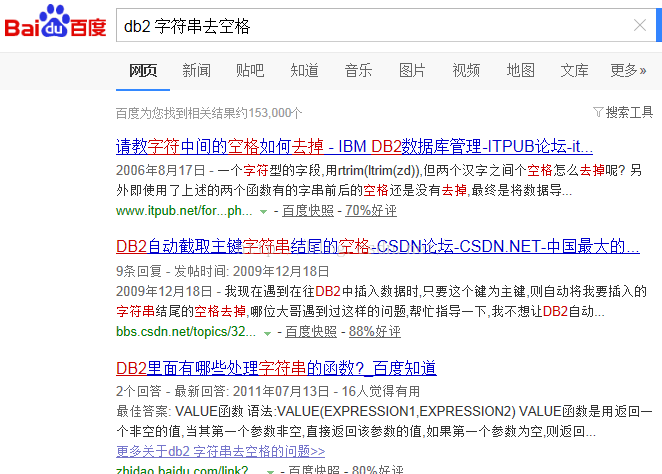Viewport: 662px width, 474px height.
Task: Expand dropdown arrow next to bbs.csdn.net URL
Action: click(x=267, y=333)
